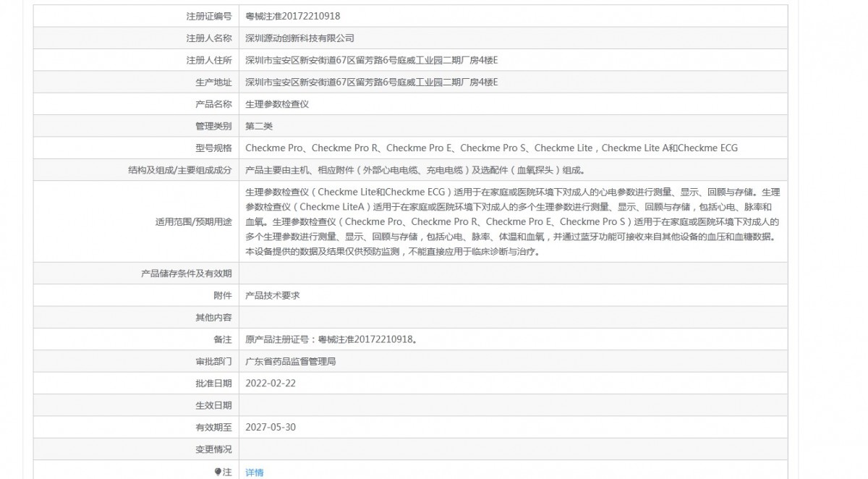Click the 注册人名称 field label
This screenshot has height=479, width=868.
coord(209,38)
